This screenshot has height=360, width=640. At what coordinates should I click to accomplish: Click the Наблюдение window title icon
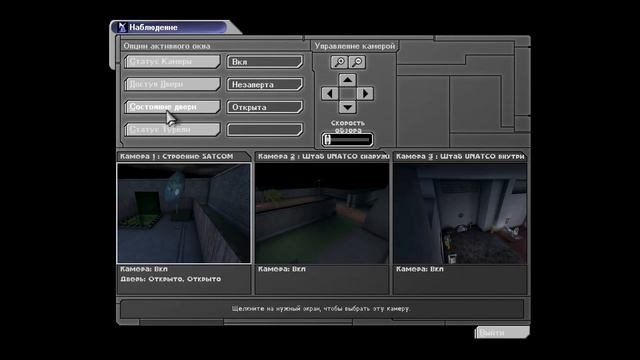[122, 27]
